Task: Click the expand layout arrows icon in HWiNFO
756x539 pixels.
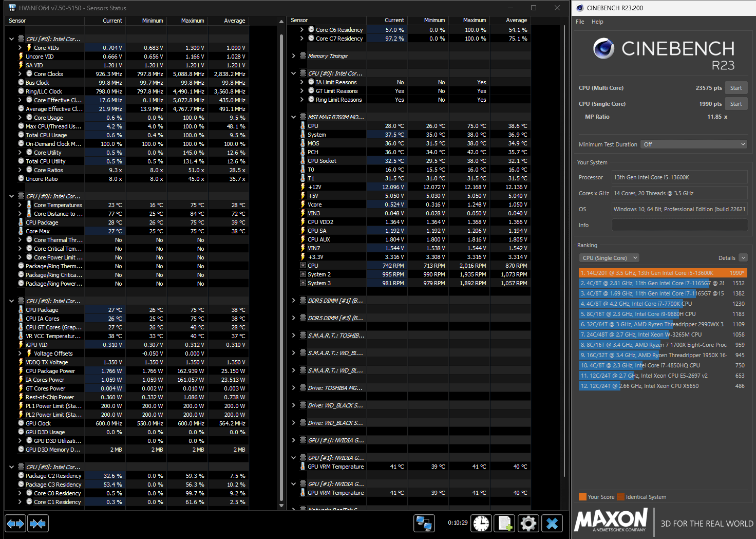Action: coord(15,524)
